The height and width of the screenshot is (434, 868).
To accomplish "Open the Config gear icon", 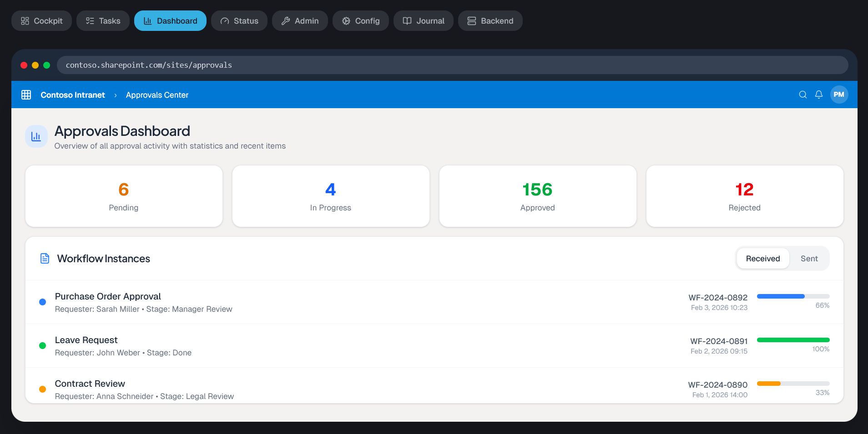I will (345, 20).
